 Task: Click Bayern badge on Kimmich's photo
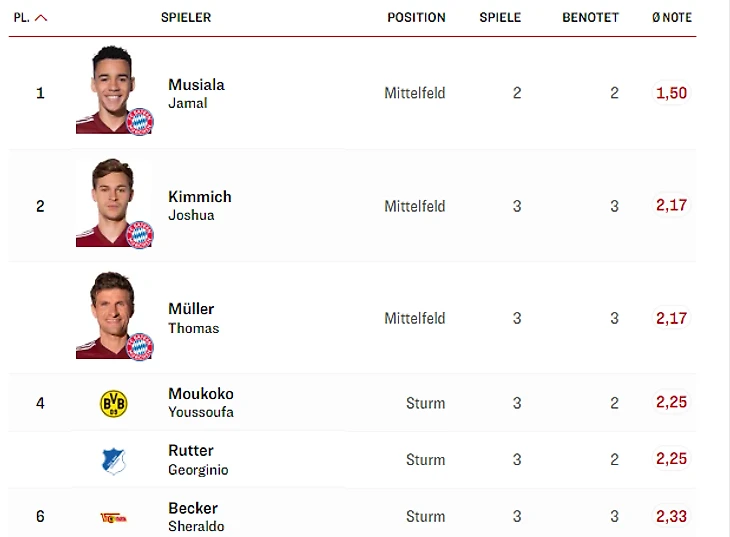point(140,235)
